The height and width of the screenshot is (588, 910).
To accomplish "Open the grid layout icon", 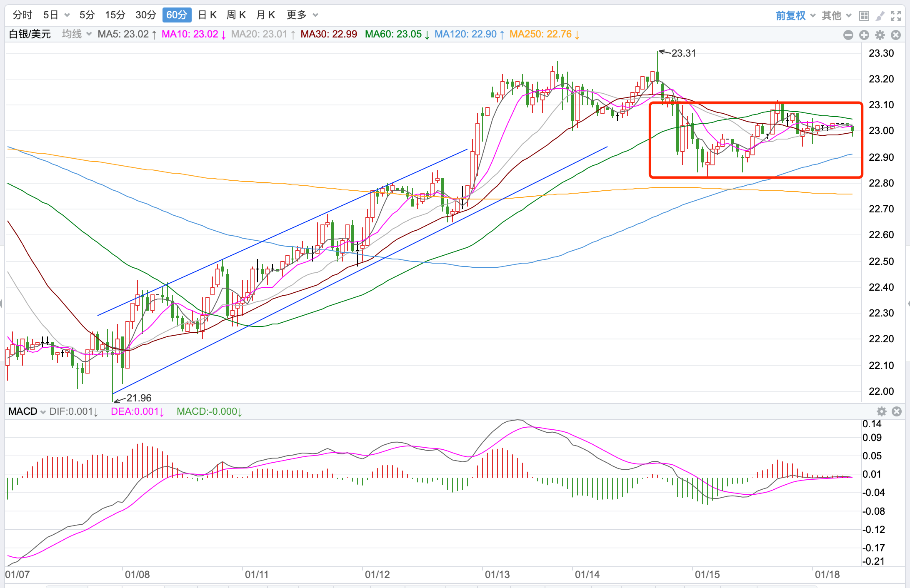I will pyautogui.click(x=864, y=16).
